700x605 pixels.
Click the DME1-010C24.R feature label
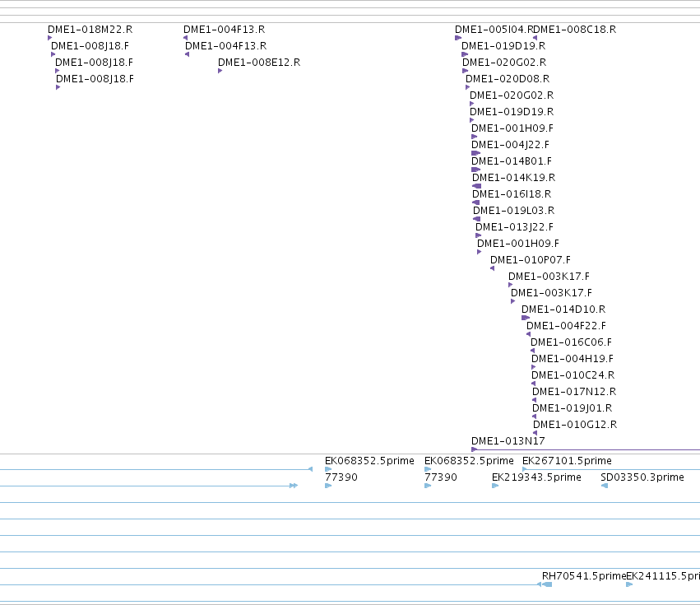pyautogui.click(x=573, y=375)
